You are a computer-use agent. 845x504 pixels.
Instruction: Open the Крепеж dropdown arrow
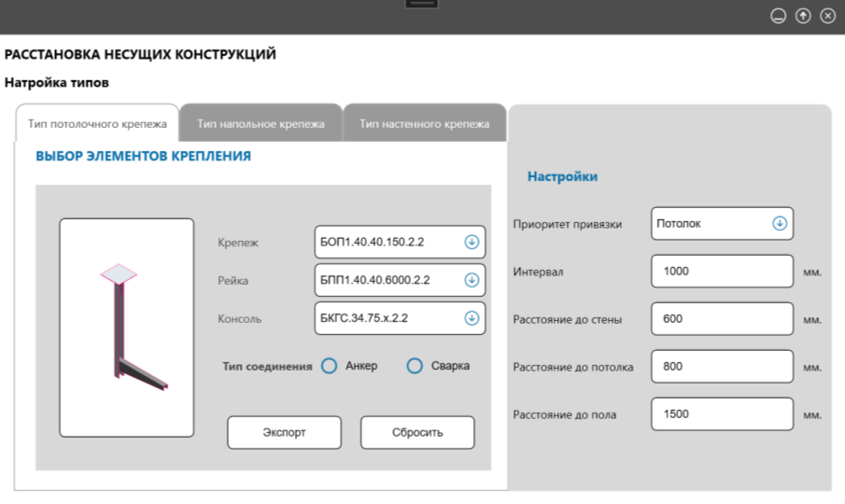point(472,243)
